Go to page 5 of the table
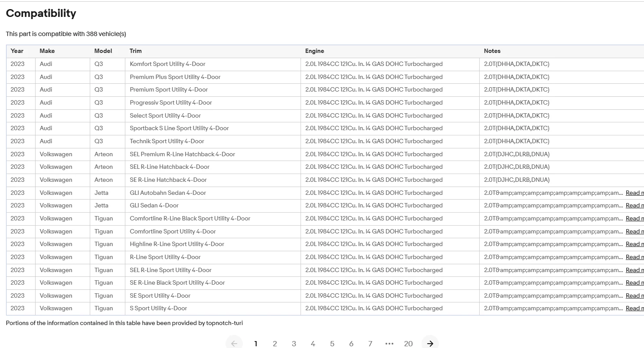 [332, 344]
